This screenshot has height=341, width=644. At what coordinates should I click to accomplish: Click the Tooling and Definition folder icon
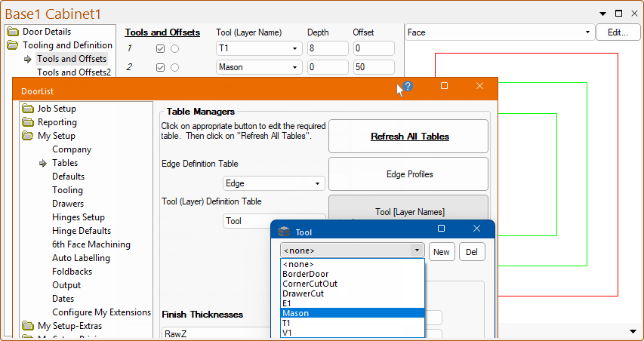(x=13, y=45)
